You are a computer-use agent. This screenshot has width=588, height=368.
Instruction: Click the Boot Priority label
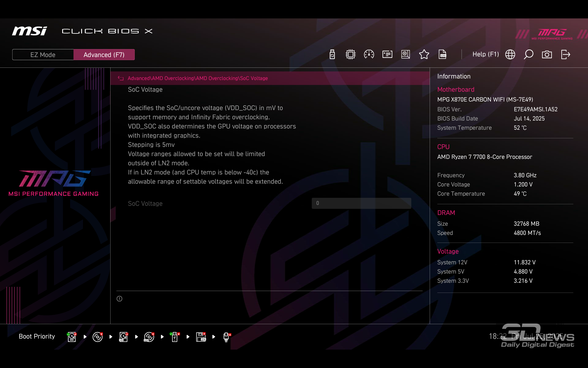(37, 336)
